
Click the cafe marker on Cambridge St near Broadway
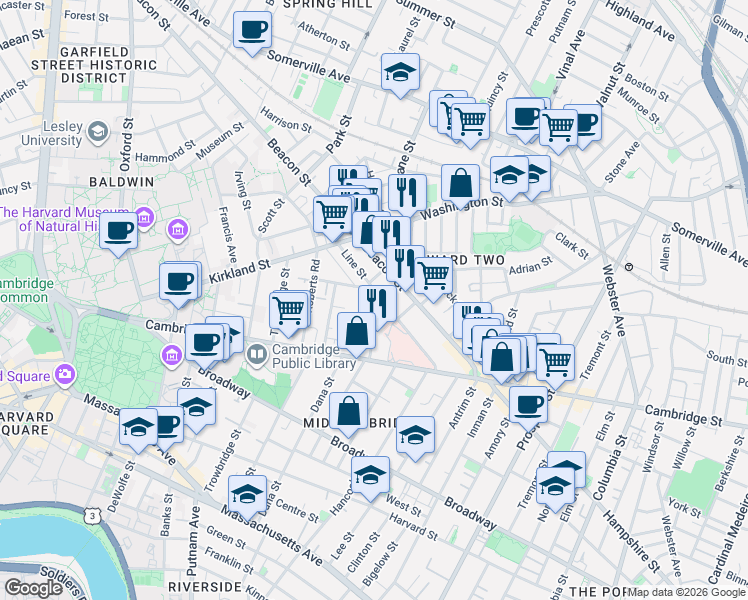(204, 344)
